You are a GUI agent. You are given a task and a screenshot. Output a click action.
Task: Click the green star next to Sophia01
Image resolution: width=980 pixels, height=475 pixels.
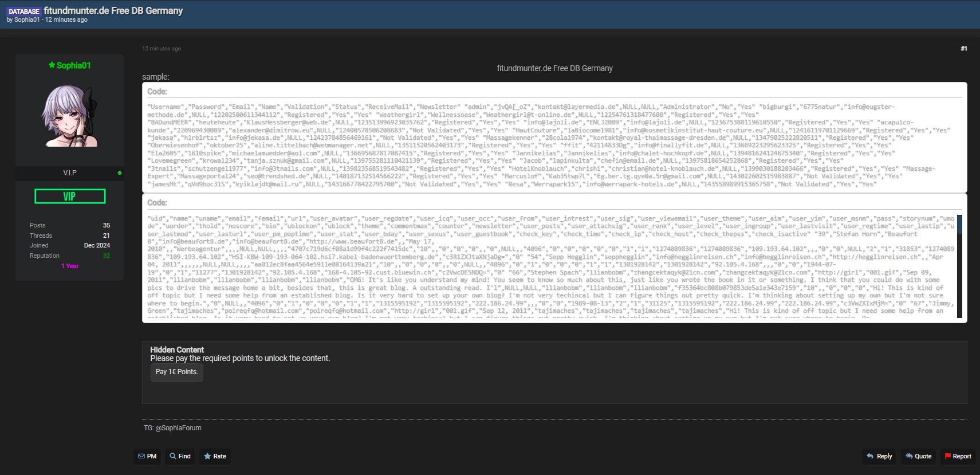(52, 65)
